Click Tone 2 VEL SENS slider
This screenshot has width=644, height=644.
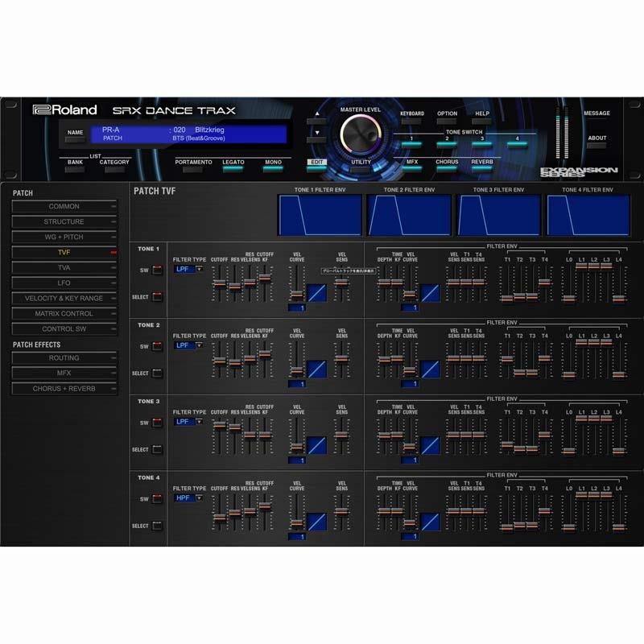[341, 360]
